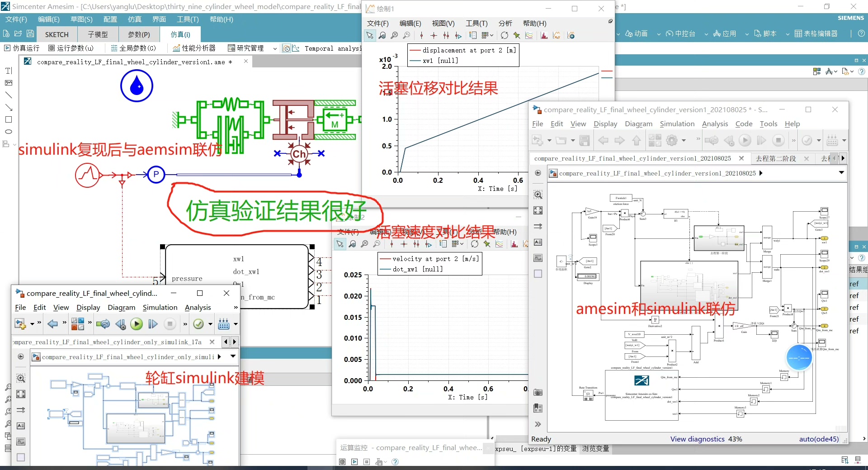Open the 性能分析器 tool
The height and width of the screenshot is (470, 868).
(x=194, y=48)
